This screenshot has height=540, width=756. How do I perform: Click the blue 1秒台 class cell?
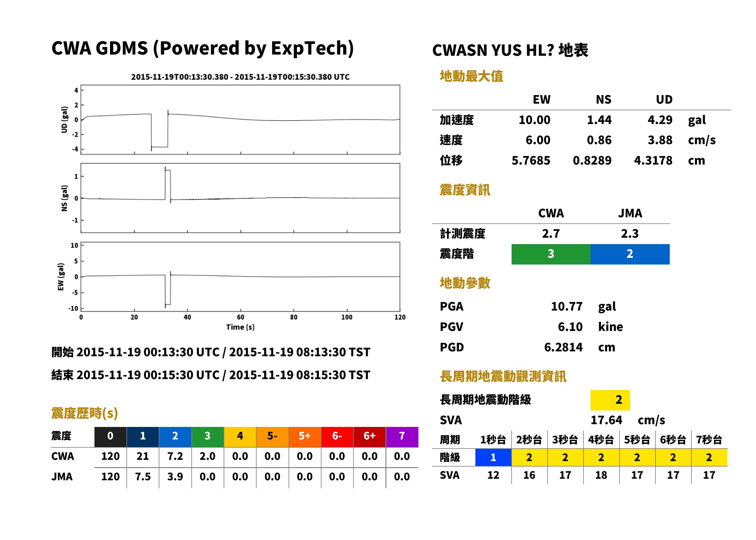tap(493, 457)
